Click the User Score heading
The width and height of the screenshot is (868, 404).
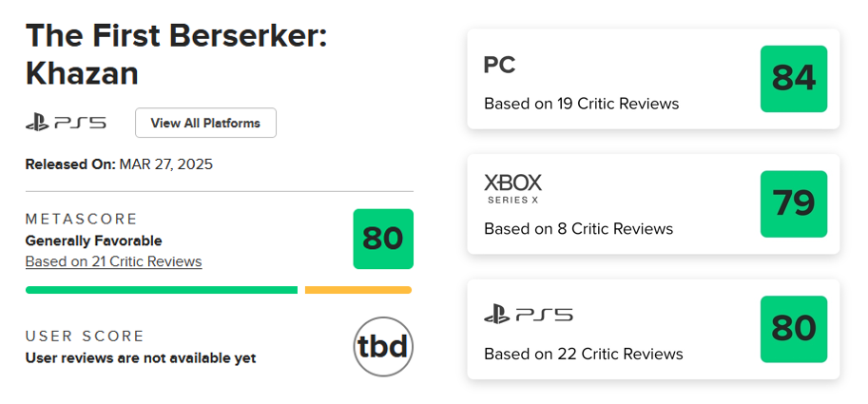(85, 336)
